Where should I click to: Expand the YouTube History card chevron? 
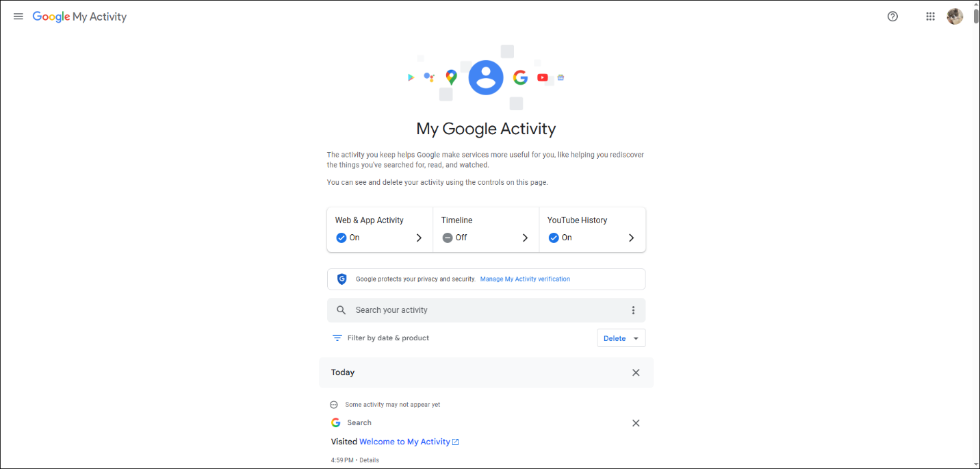631,238
